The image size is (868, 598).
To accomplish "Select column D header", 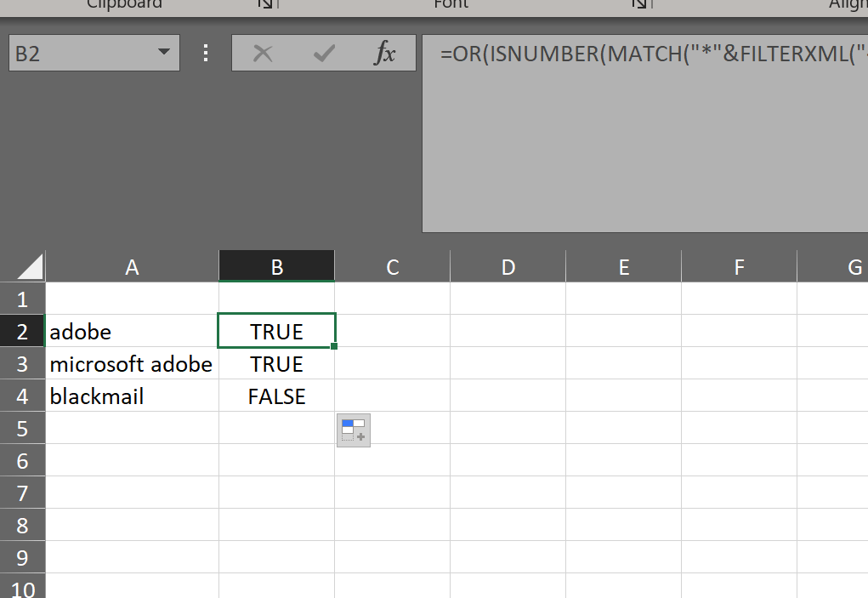I will [x=508, y=266].
